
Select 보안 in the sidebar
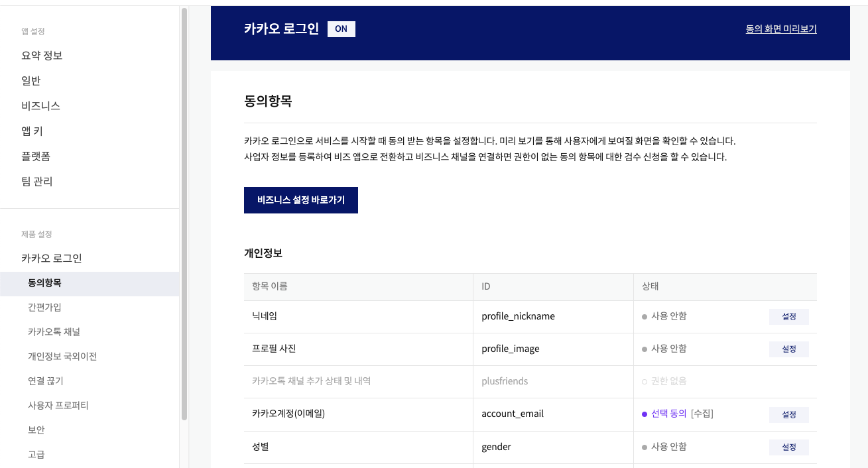36,430
